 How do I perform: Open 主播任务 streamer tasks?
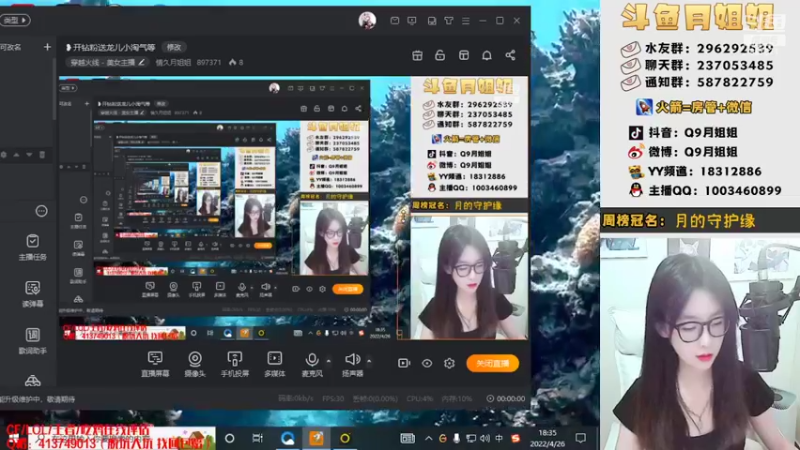pyautogui.click(x=33, y=247)
